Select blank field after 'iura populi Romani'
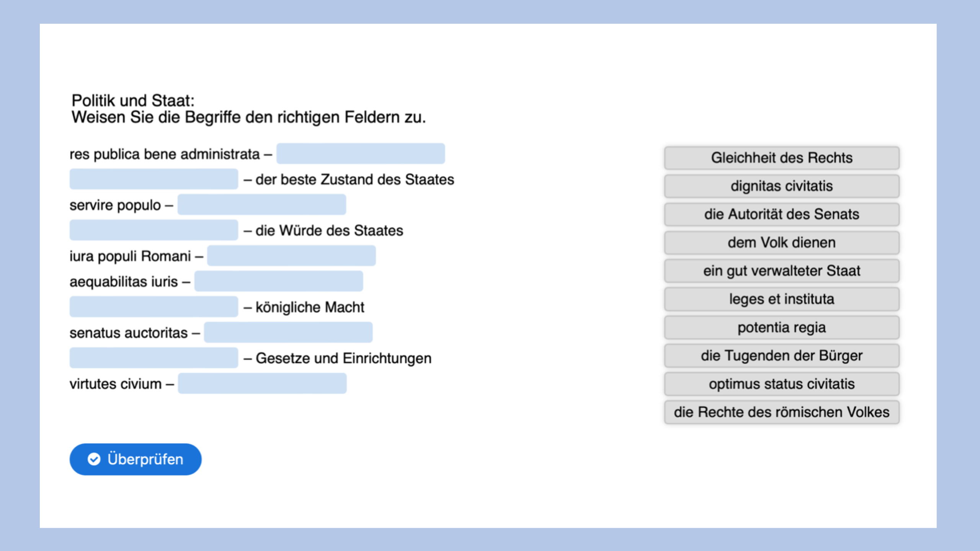This screenshot has width=980, height=551. tap(291, 256)
